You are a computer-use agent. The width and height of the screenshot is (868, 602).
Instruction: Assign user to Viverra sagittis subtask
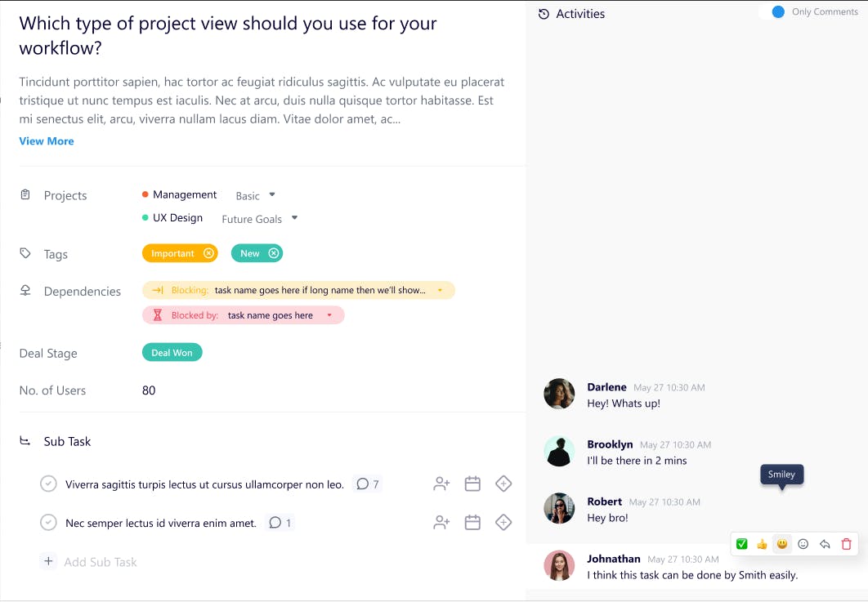(x=441, y=484)
